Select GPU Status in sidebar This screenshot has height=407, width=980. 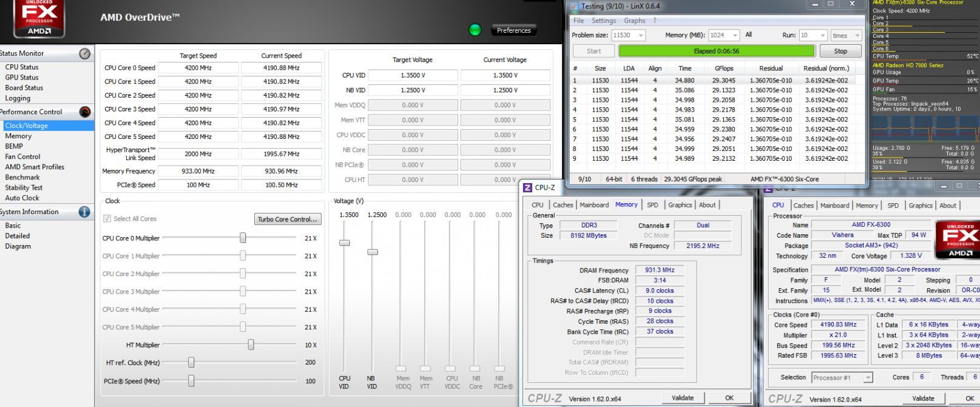coord(22,78)
